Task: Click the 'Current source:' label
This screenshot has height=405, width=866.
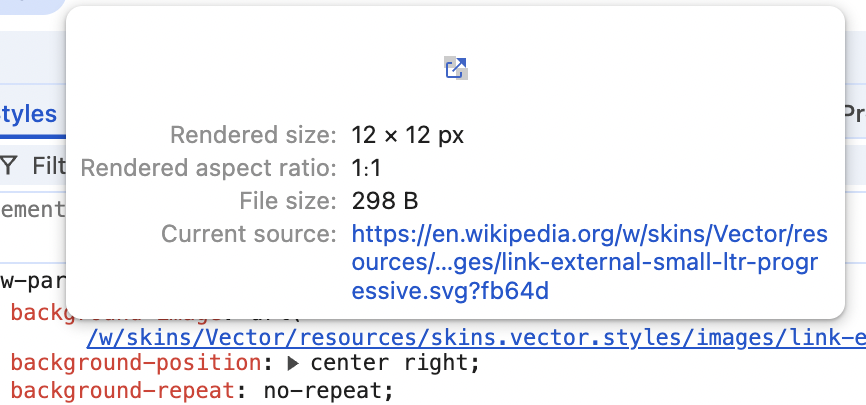Action: pyautogui.click(x=249, y=234)
